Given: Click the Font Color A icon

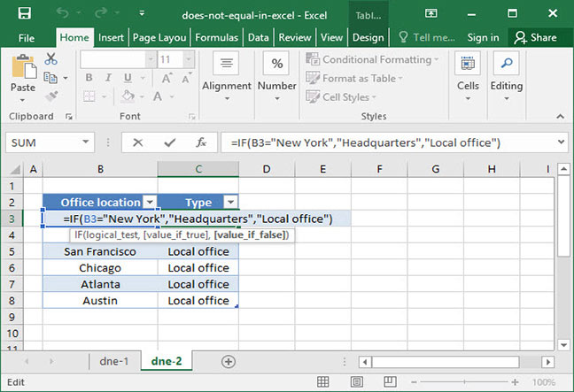Looking at the screenshot, I should coord(158,96).
